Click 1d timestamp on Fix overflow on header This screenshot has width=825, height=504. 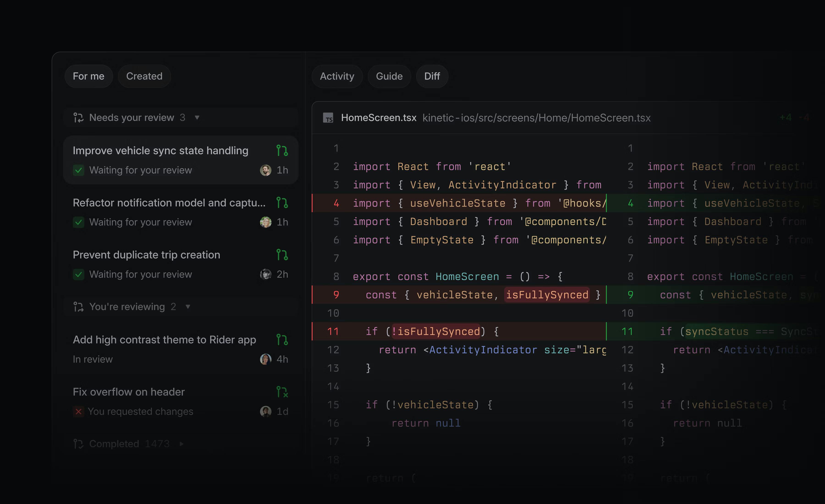(x=282, y=411)
